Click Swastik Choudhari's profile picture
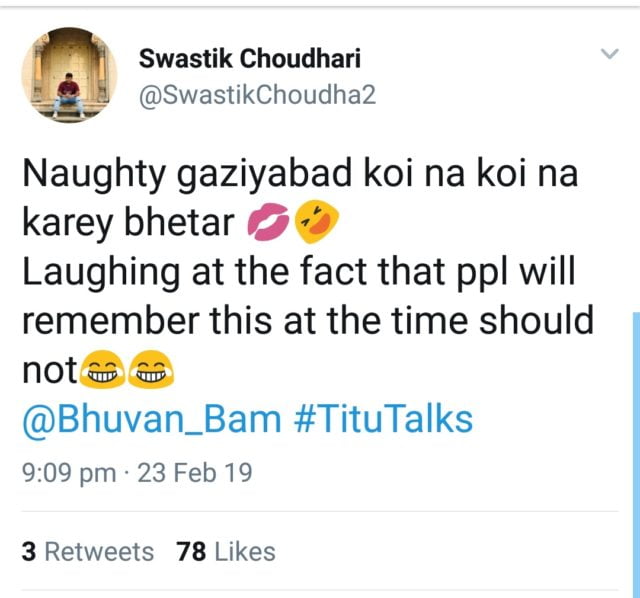This screenshot has height=598, width=640. pos(68,76)
